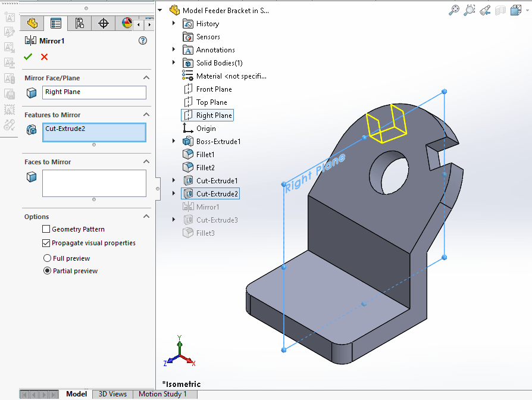Collapse the Options section
Image resolution: width=532 pixels, height=400 pixels.
tap(146, 216)
